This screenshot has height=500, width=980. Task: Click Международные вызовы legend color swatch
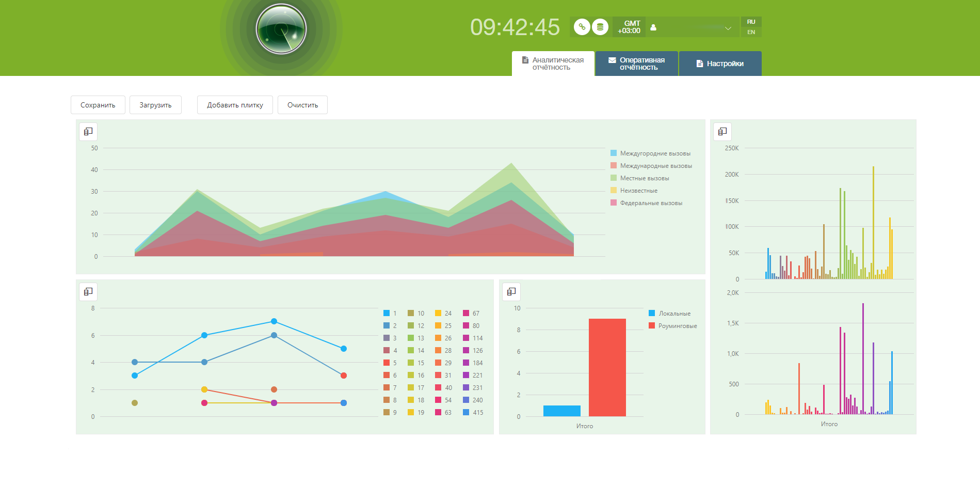pyautogui.click(x=614, y=166)
